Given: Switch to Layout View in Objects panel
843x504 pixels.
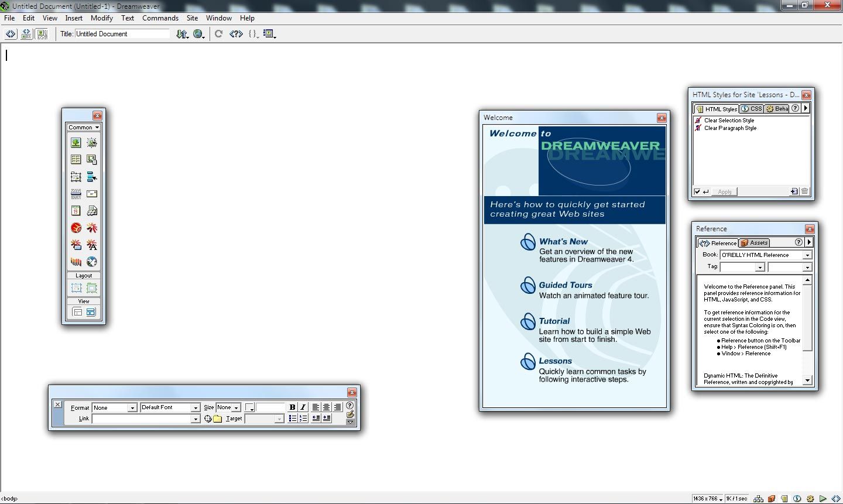Looking at the screenshot, I should click(91, 313).
